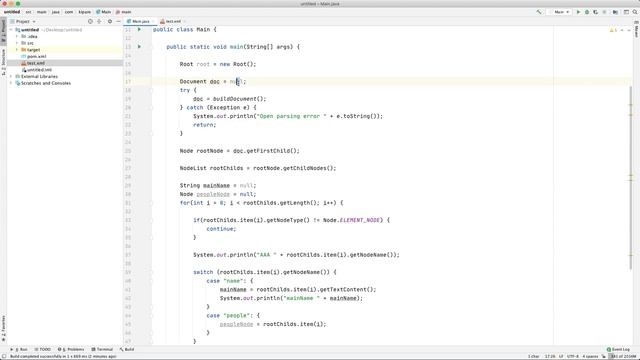
Task: Click the Stop button in the toolbar
Action: (x=604, y=12)
